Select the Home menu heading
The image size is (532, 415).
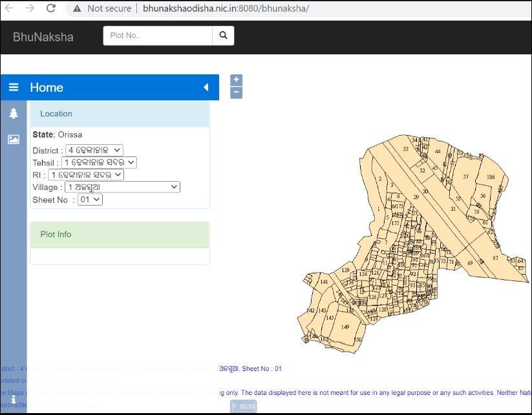pos(47,87)
